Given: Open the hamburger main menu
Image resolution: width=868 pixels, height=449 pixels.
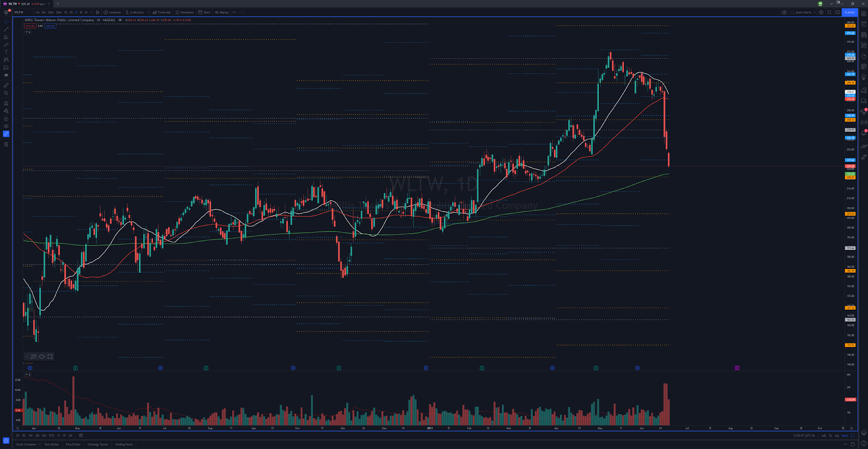Looking at the screenshot, I should click(x=6, y=12).
